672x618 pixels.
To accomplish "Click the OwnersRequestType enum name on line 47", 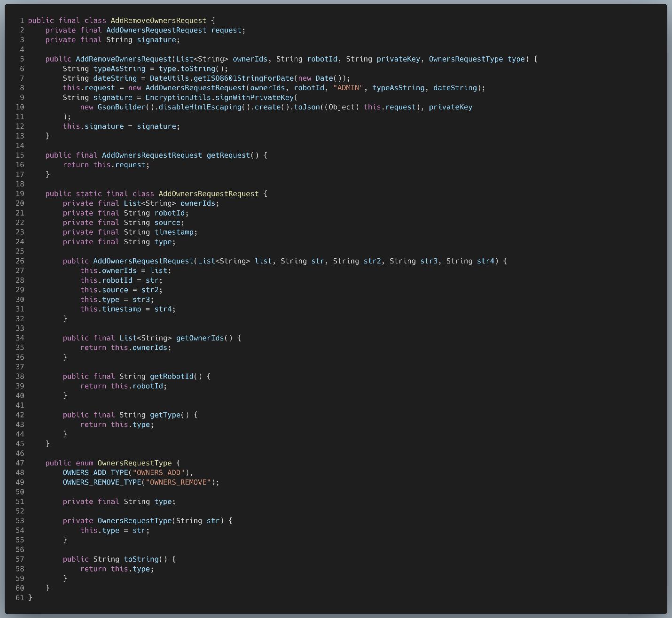I will coord(134,463).
